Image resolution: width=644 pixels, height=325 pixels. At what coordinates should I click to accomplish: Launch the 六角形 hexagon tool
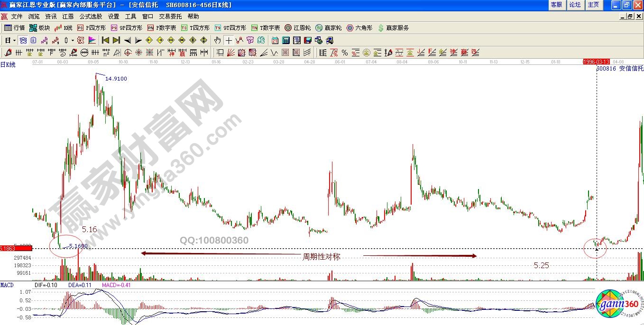click(x=361, y=27)
